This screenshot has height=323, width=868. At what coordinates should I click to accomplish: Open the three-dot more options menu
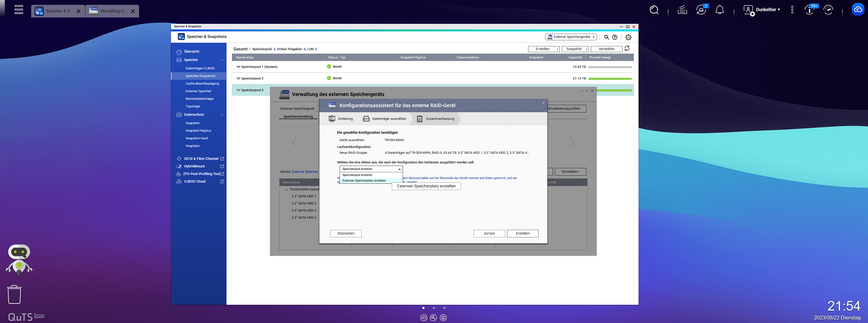[792, 10]
